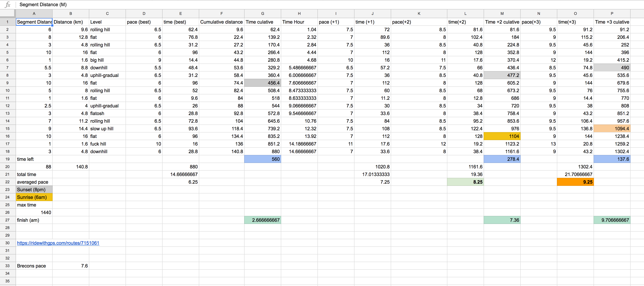Viewport: 644px width, 286px height.
Task: Click the select-all corner box
Action: coord(7,13)
